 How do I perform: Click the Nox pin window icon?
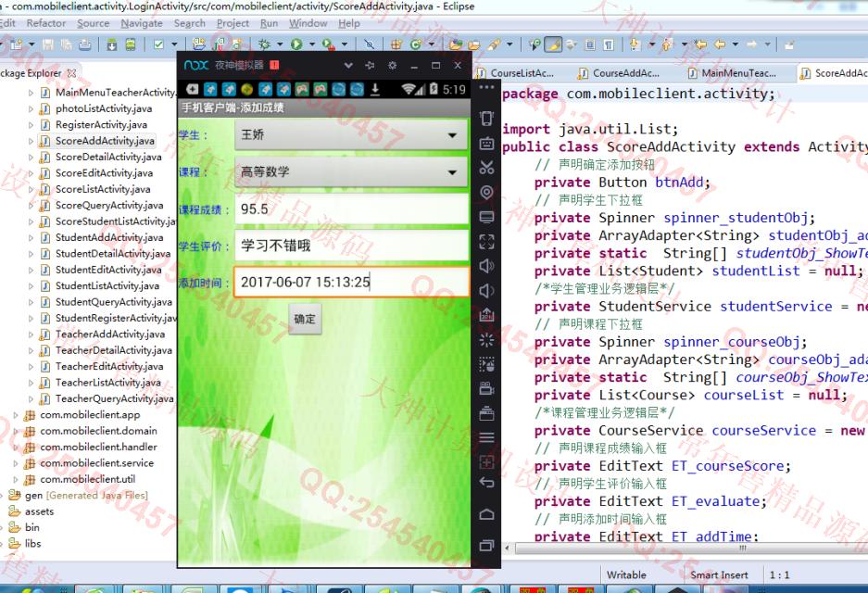pyautogui.click(x=370, y=66)
